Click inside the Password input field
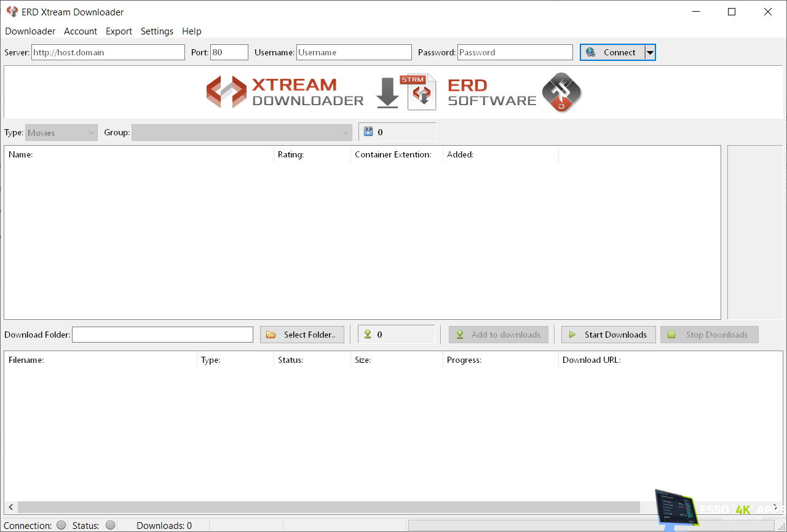Screen dimensions: 787x532 click(515, 52)
